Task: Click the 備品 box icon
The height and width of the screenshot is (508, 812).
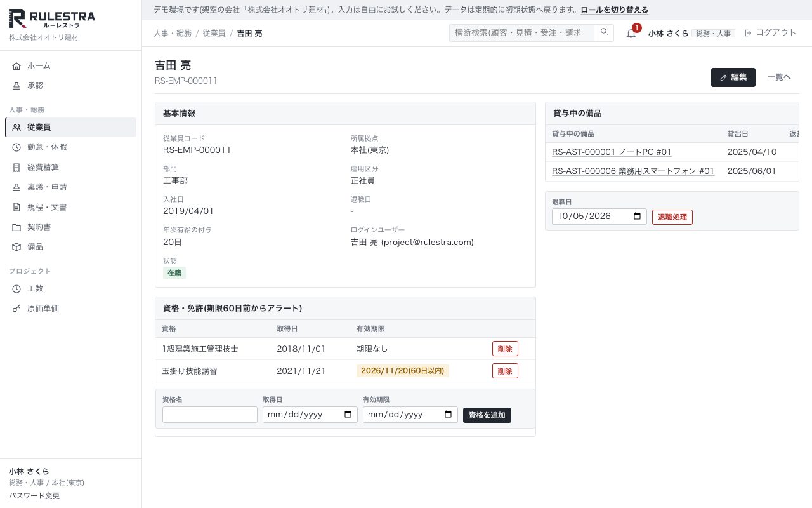Action: click(16, 246)
